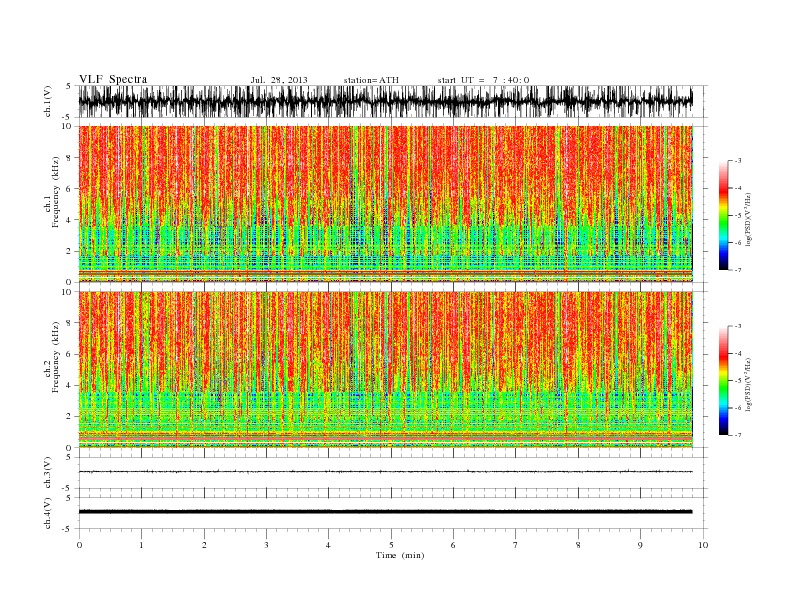Click the 'ch.3(V)' axis label
The image size is (792, 612).
tap(48, 473)
